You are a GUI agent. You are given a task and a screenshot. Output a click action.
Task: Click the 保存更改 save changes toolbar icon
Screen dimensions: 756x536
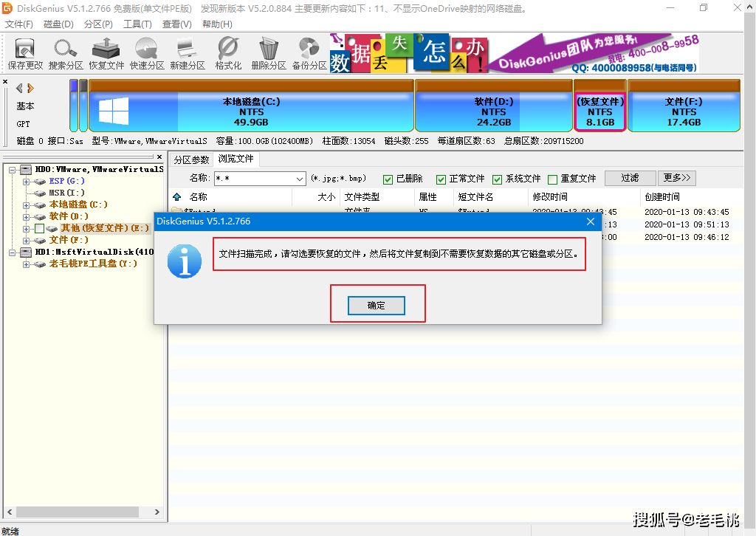coord(25,54)
